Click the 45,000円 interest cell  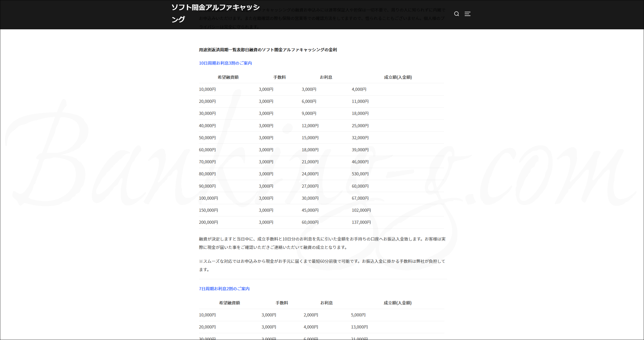pyautogui.click(x=310, y=210)
